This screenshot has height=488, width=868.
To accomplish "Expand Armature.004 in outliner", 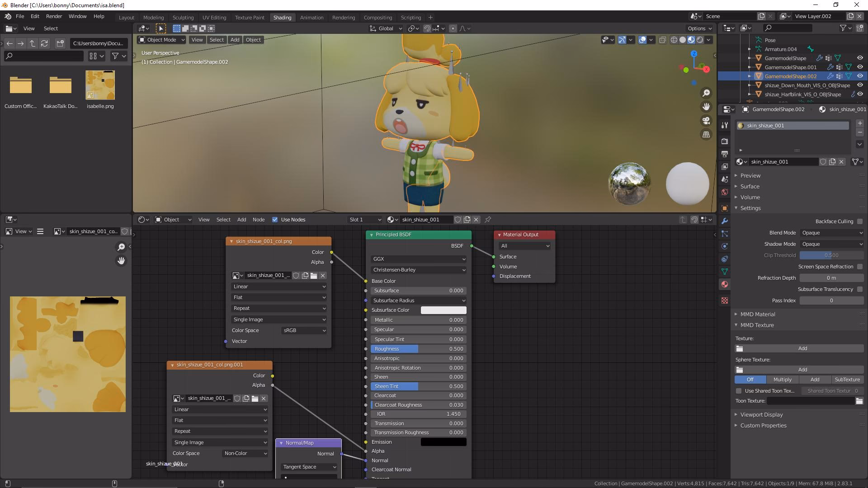I will click(750, 49).
